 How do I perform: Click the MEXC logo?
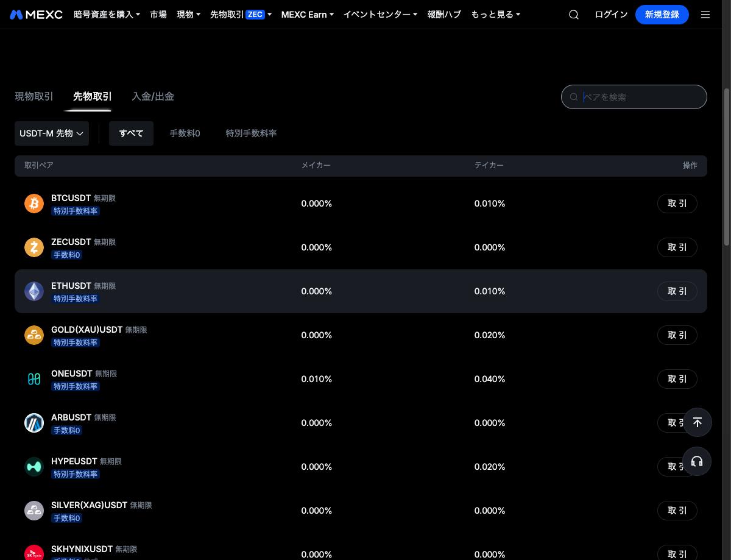tap(37, 14)
